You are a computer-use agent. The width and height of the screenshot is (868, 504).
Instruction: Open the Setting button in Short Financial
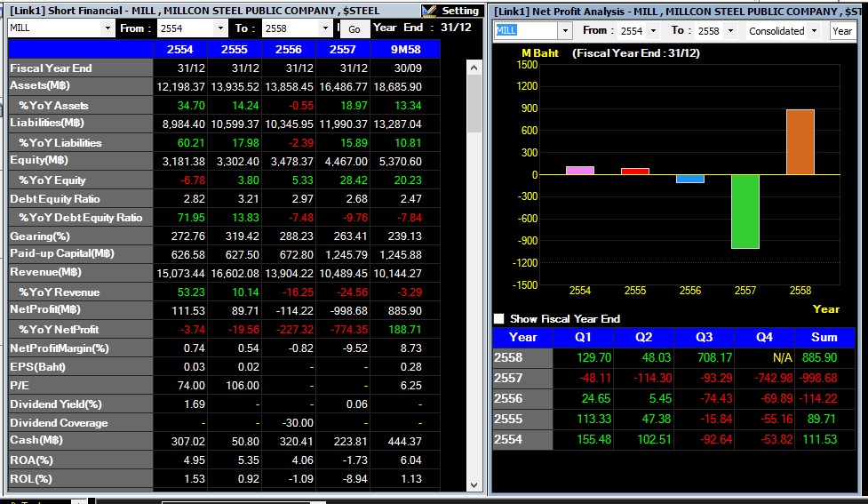click(x=451, y=11)
